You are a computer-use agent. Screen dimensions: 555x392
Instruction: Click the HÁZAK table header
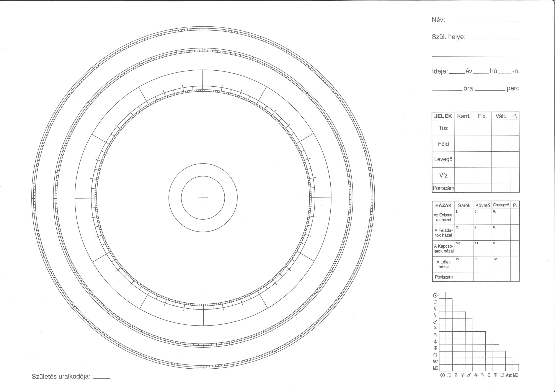click(x=443, y=205)
